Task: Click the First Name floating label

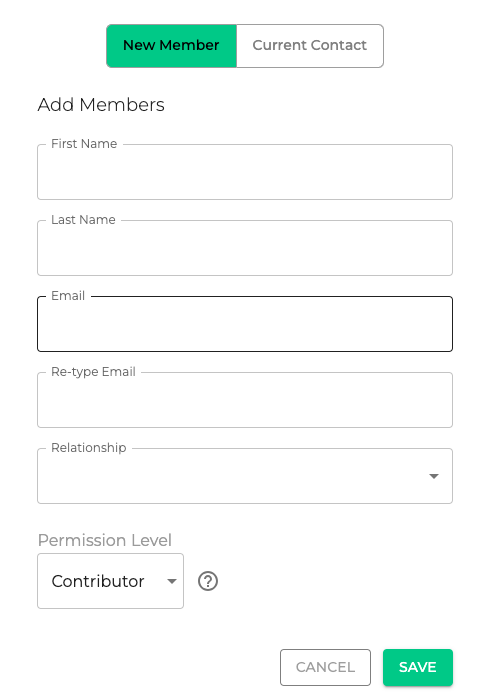Action: point(84,144)
